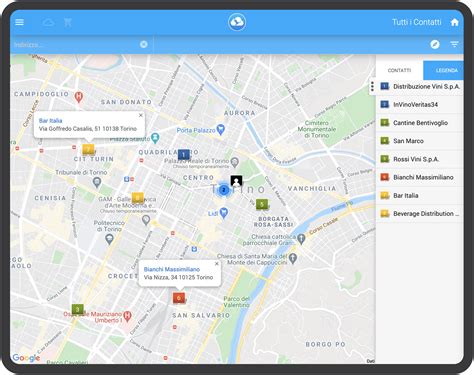Click the compass navigation icon
474x375 pixels.
pyautogui.click(x=435, y=44)
